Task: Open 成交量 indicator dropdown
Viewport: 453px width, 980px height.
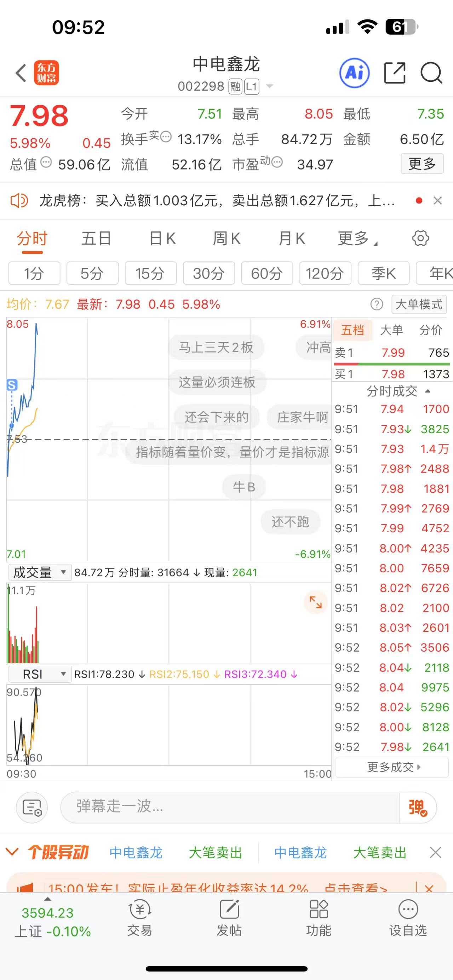Action: point(40,572)
